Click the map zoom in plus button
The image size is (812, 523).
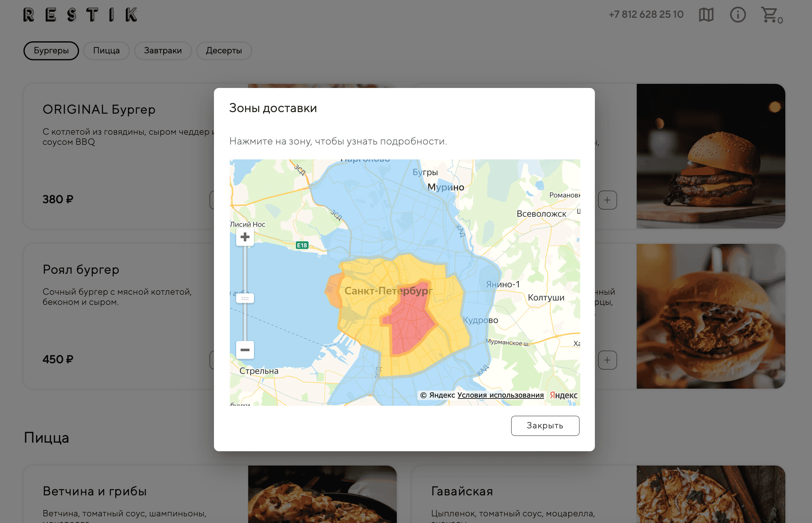(x=245, y=237)
